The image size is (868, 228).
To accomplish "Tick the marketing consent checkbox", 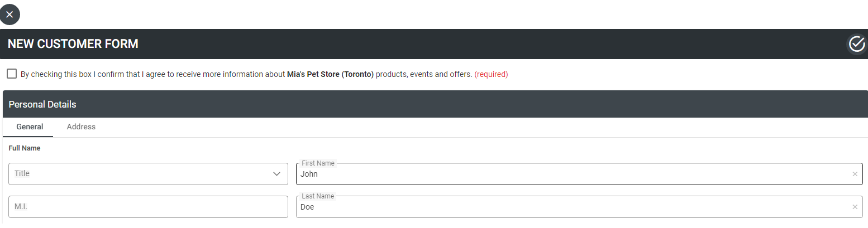I will (12, 74).
